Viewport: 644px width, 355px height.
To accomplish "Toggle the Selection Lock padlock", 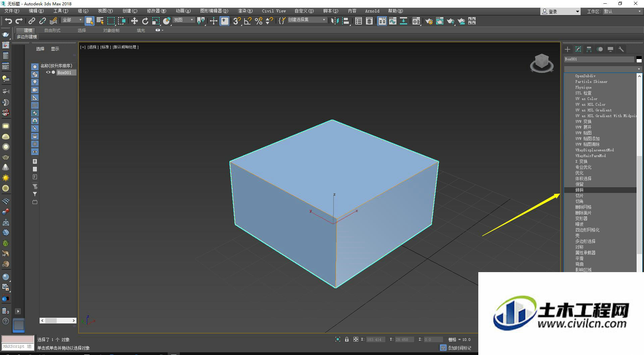I will click(x=347, y=340).
